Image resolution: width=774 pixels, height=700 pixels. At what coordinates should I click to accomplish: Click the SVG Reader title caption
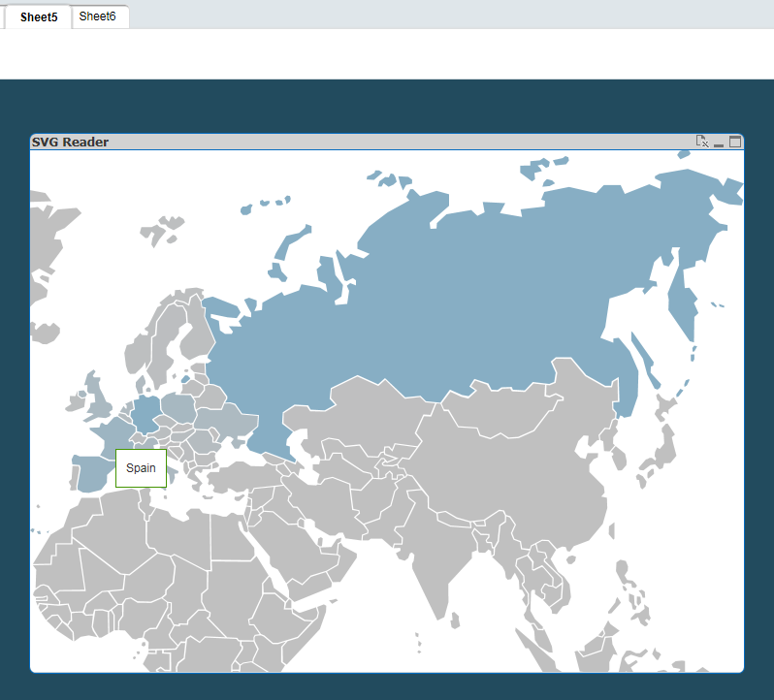(70, 143)
